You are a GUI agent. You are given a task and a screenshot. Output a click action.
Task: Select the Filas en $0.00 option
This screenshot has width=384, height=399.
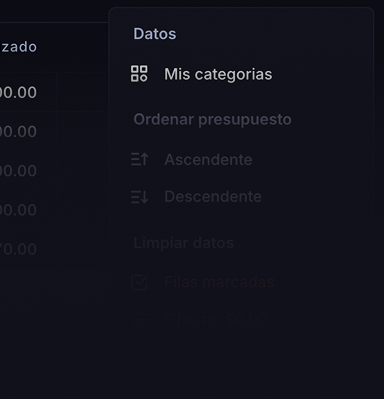[241, 319]
